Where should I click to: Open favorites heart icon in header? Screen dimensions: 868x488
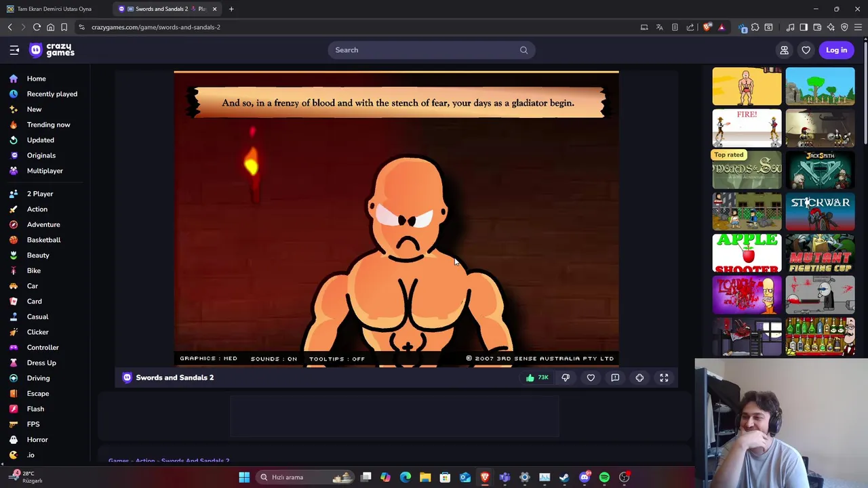click(x=806, y=50)
